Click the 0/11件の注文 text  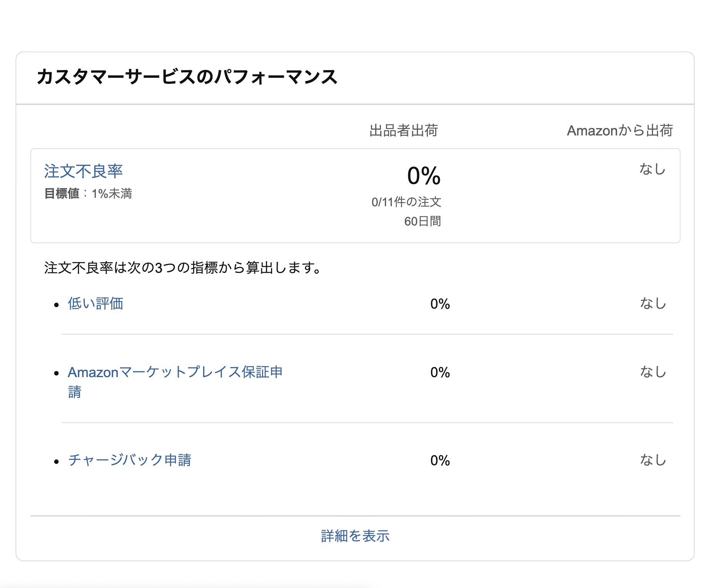406,202
